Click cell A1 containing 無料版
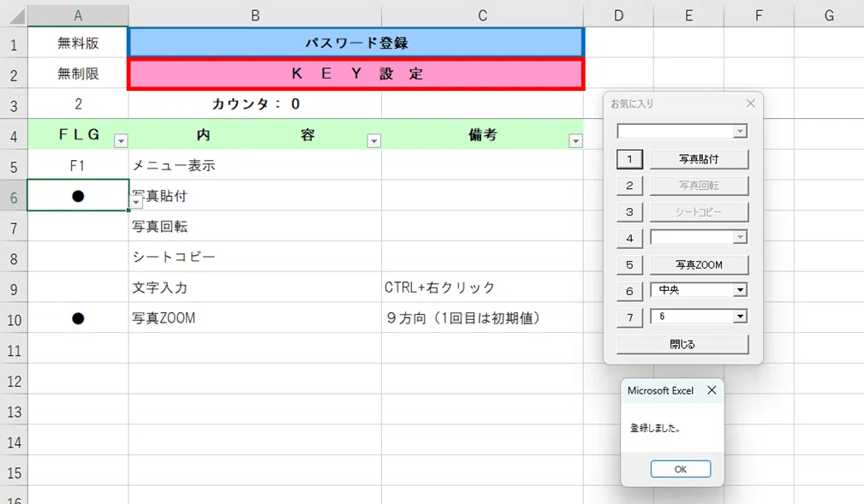The width and height of the screenshot is (864, 504). 78,43
